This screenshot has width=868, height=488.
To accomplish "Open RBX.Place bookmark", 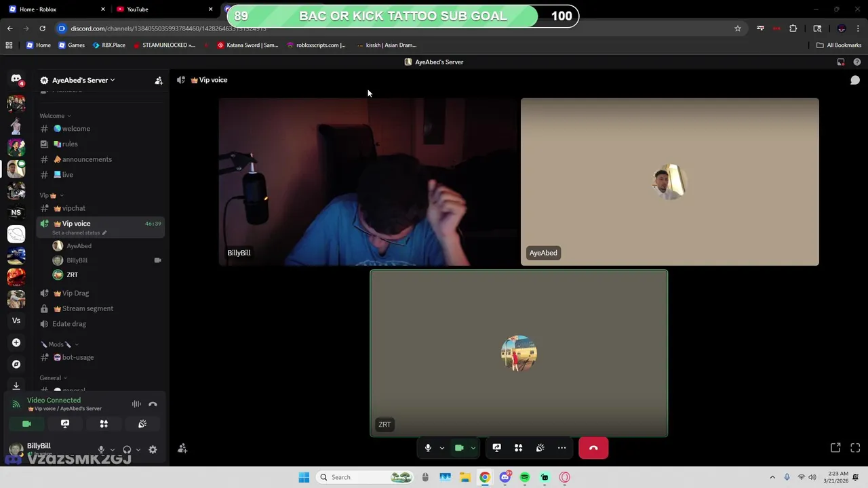I will tap(108, 45).
